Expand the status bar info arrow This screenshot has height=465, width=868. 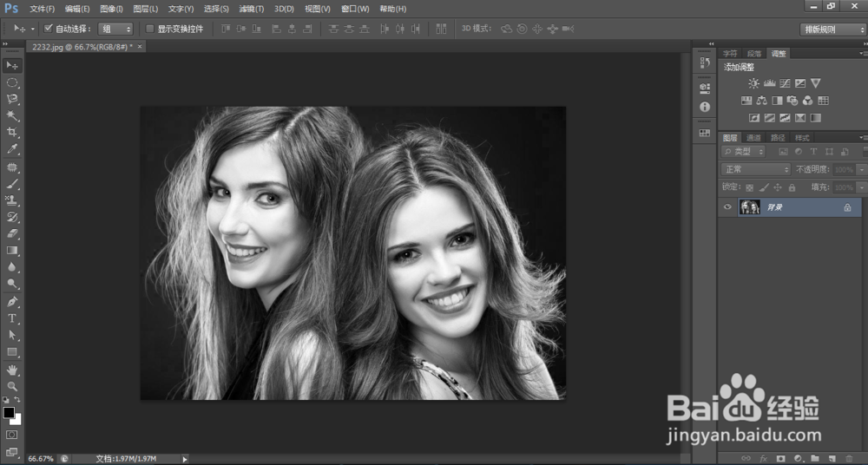185,458
